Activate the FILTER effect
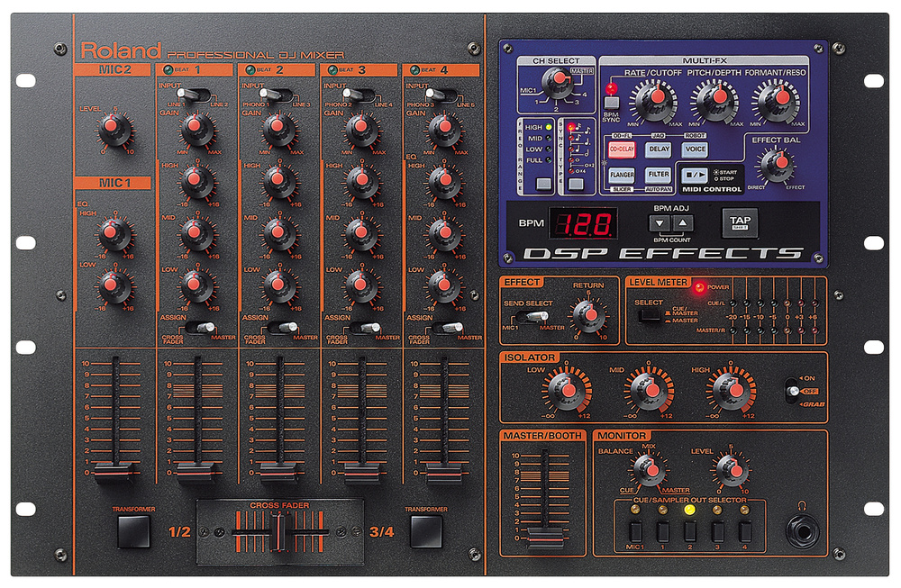Viewport: 901px width, 588px height. click(660, 175)
